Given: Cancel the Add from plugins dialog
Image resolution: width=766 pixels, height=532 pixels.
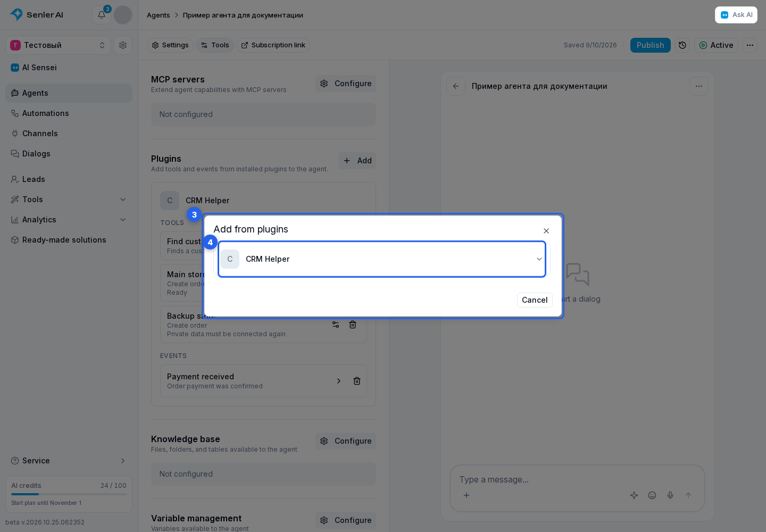Looking at the screenshot, I should [535, 300].
